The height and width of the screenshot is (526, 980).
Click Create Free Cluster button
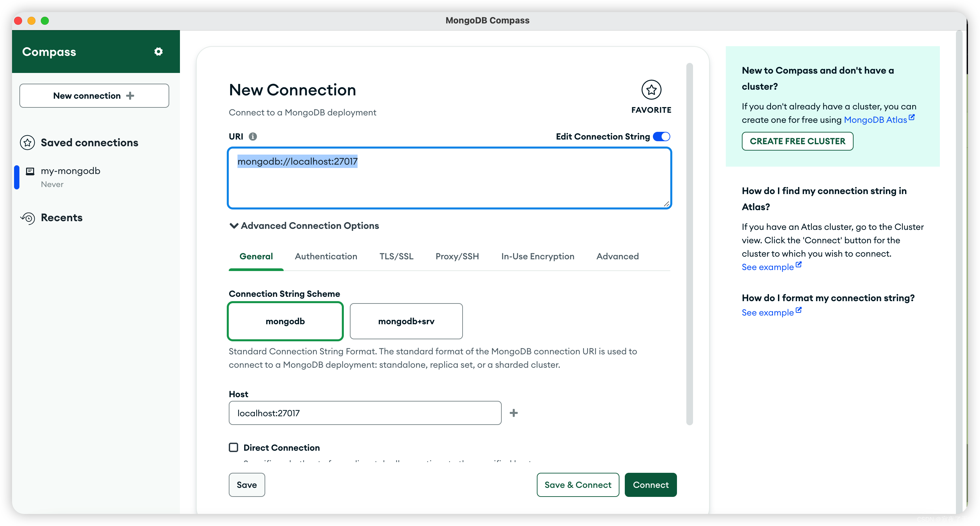797,141
